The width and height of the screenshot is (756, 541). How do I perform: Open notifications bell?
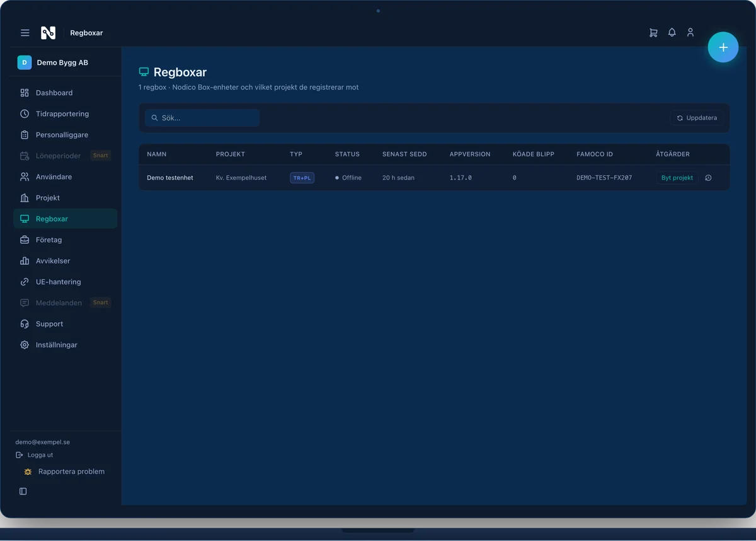(x=672, y=32)
